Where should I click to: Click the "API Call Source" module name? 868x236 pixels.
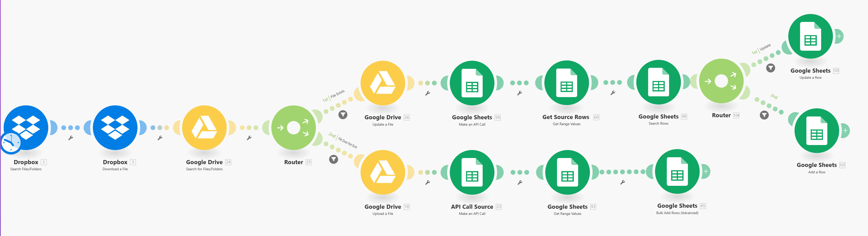coord(472,207)
